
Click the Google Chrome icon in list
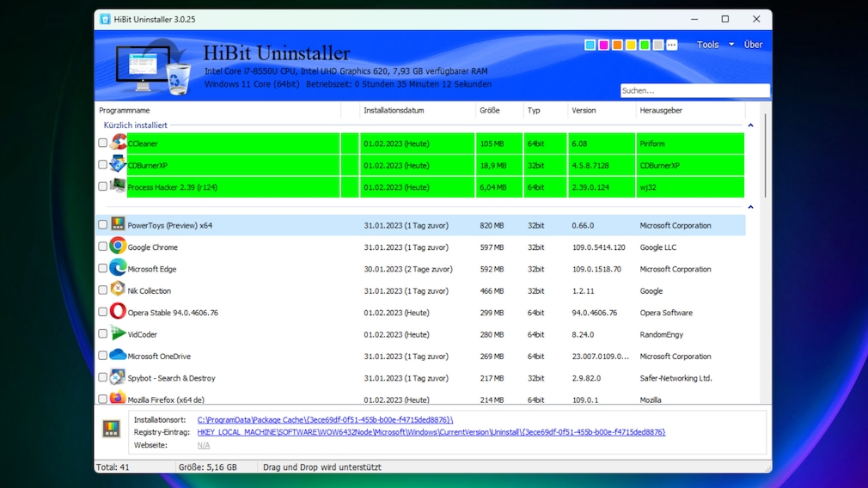(x=118, y=247)
